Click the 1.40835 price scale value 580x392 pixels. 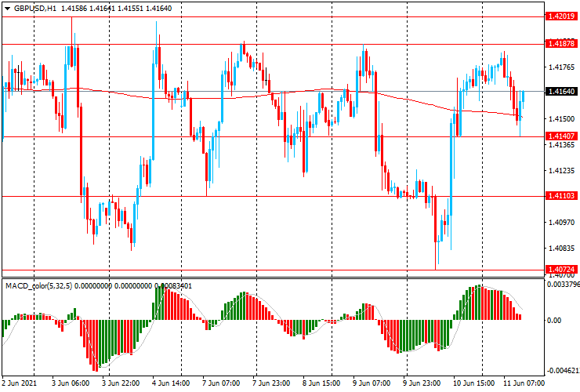[562, 248]
